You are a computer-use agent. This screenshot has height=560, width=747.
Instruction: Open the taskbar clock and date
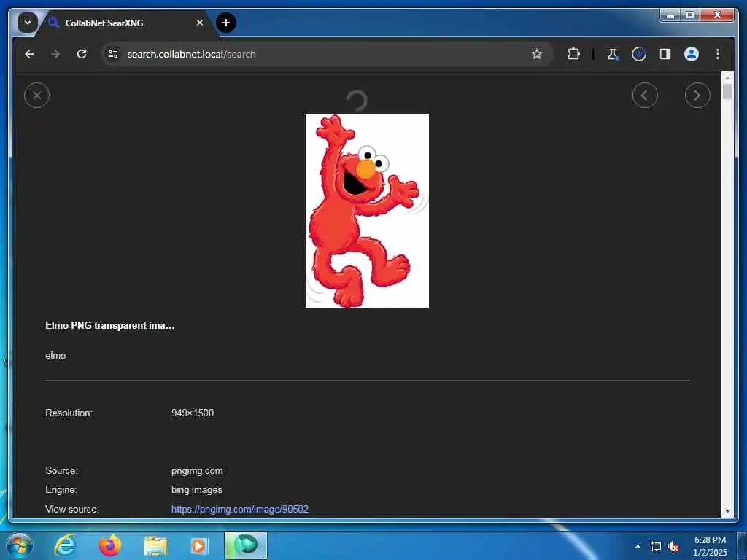pyautogui.click(x=710, y=546)
